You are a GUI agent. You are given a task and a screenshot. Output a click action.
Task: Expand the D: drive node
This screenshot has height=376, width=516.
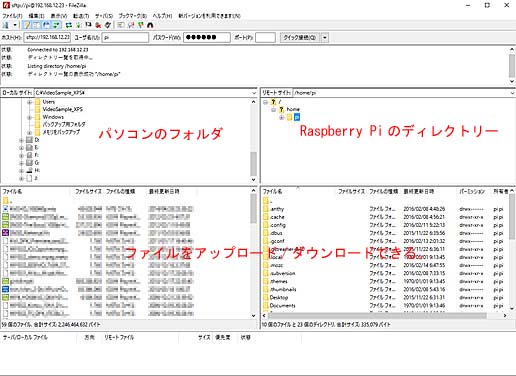click(x=21, y=140)
